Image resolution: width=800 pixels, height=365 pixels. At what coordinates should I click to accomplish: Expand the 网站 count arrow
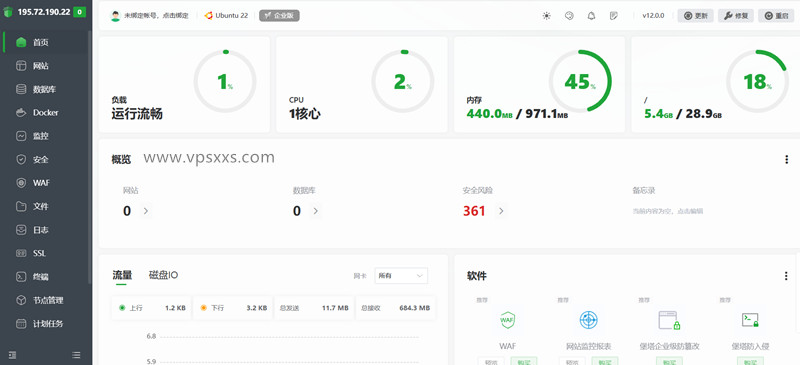(x=145, y=211)
